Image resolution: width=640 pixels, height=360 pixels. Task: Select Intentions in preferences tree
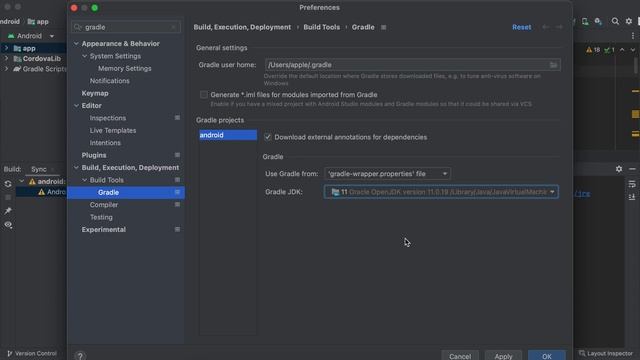click(x=105, y=143)
